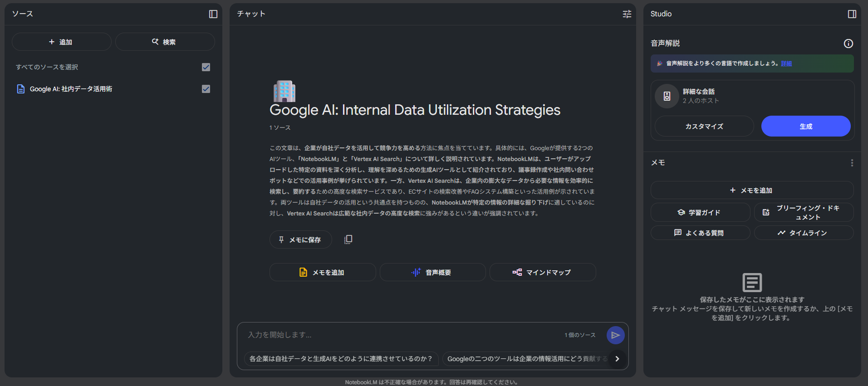Click the center メモを追加 button under the summary
Viewport: 868px width, 386px height.
pyautogui.click(x=323, y=272)
